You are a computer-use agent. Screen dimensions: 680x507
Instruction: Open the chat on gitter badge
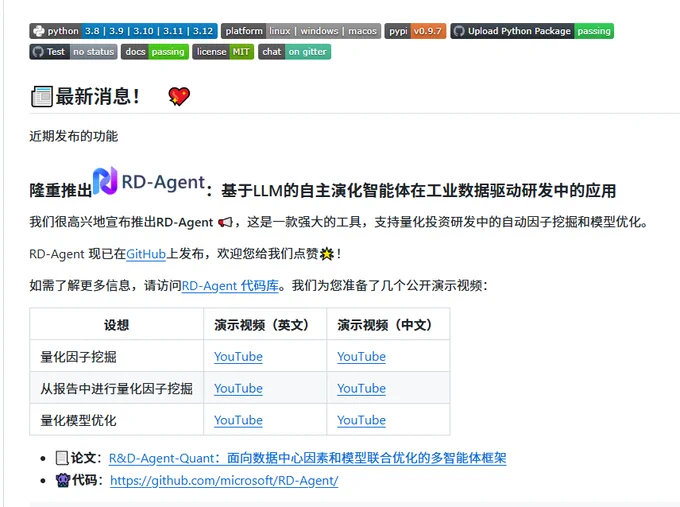click(294, 52)
